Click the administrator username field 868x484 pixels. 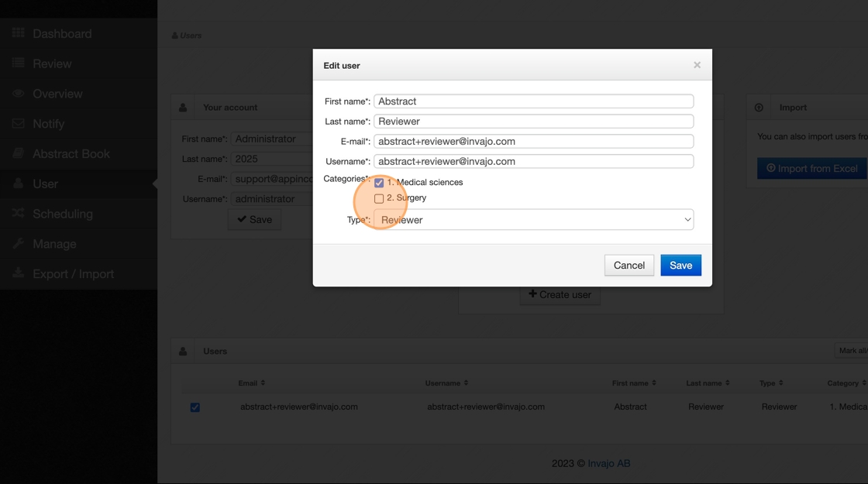272,198
